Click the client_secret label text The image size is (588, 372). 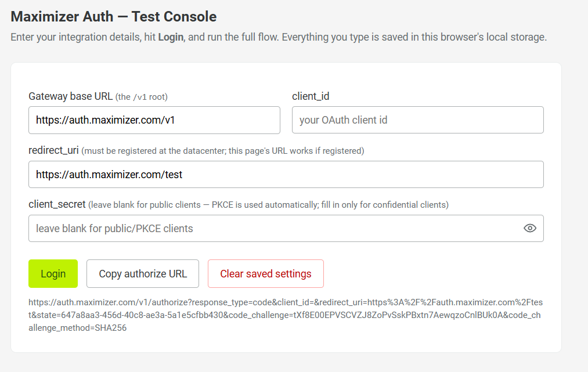point(57,204)
